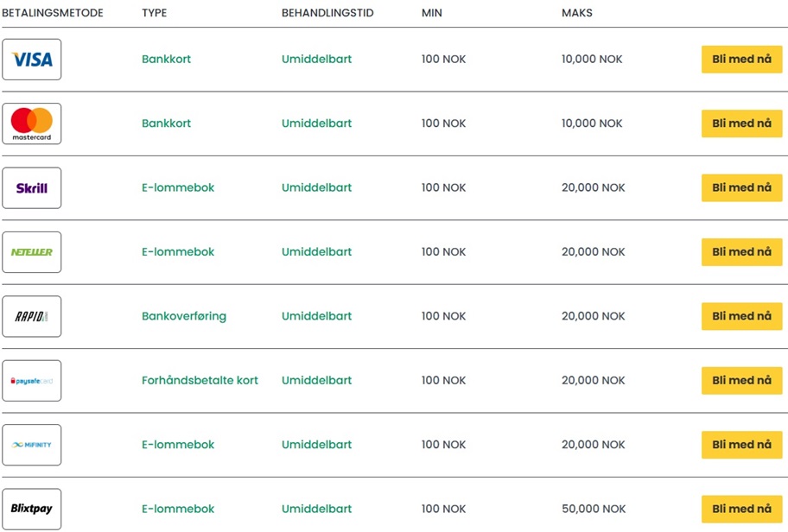Choose the Neteller logo
This screenshot has height=532, width=788.
pyautogui.click(x=32, y=252)
